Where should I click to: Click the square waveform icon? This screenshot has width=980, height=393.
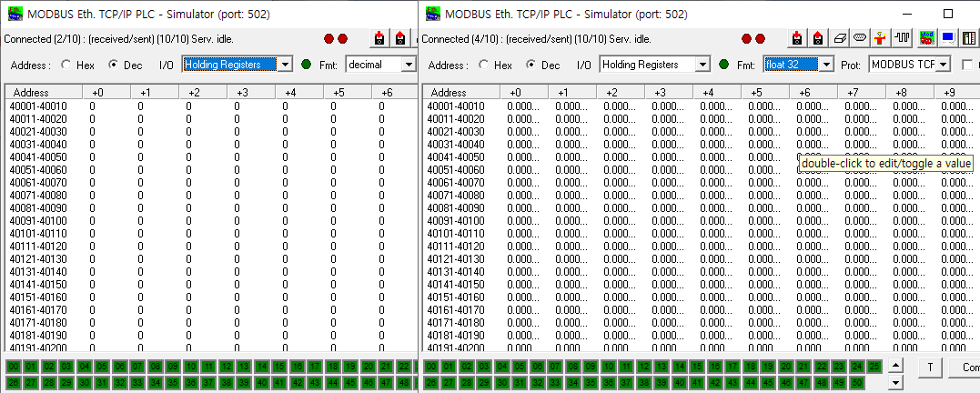[902, 39]
